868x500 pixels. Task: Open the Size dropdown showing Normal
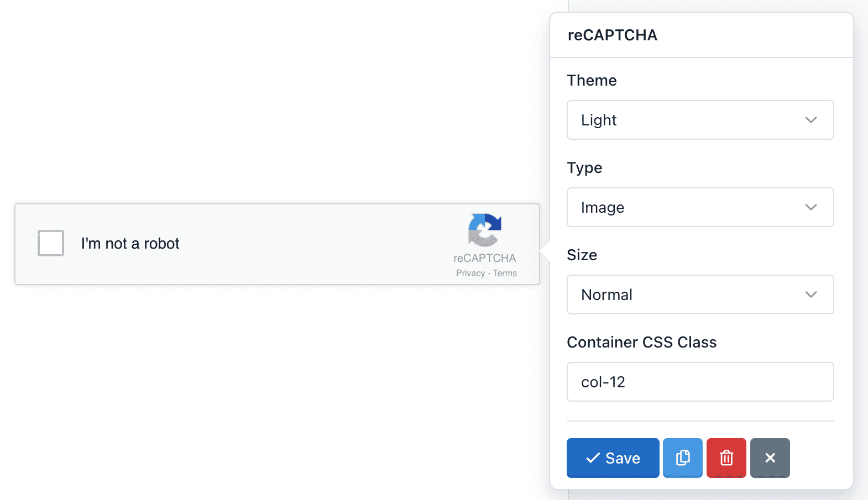[x=700, y=294]
